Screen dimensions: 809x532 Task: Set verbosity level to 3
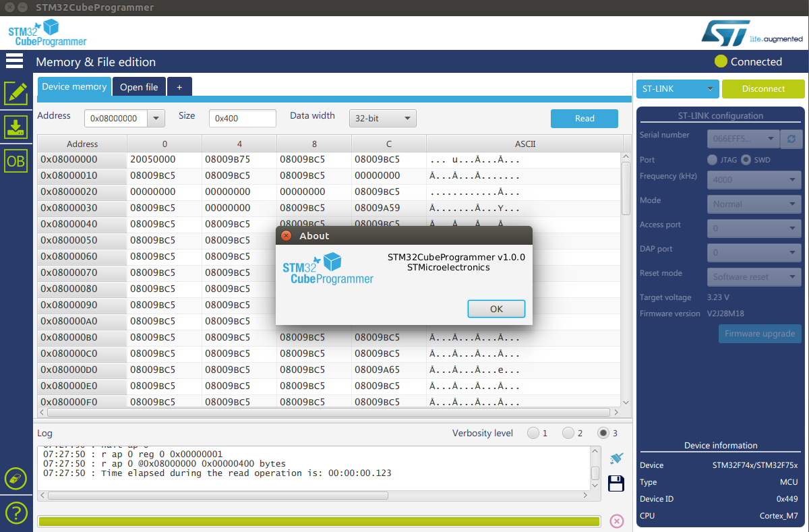coord(603,433)
